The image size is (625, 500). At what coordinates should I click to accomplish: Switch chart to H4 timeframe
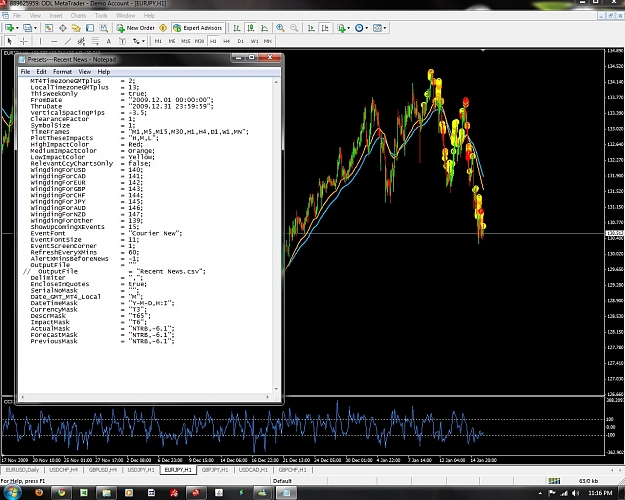point(226,41)
